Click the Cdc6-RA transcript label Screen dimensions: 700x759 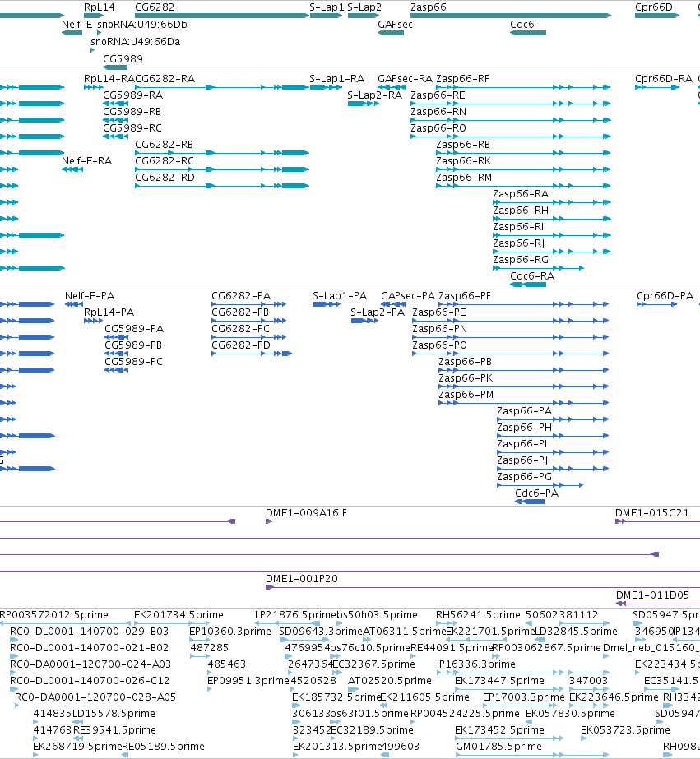tap(532, 276)
